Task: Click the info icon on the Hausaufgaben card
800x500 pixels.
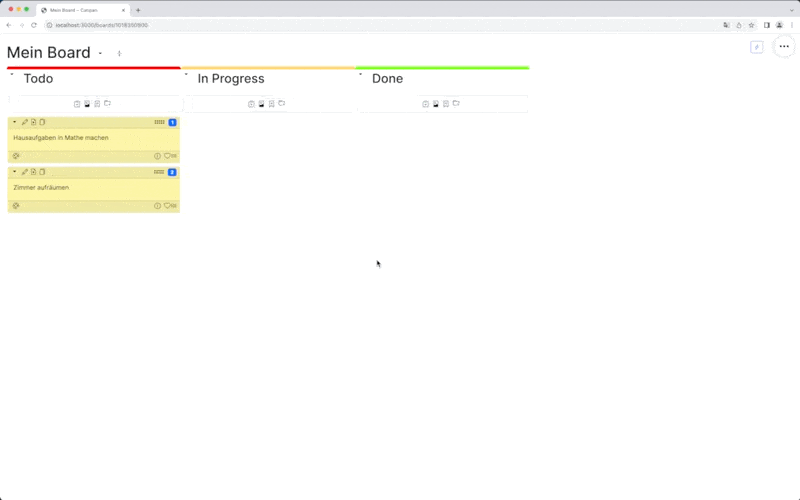Action: pos(157,156)
